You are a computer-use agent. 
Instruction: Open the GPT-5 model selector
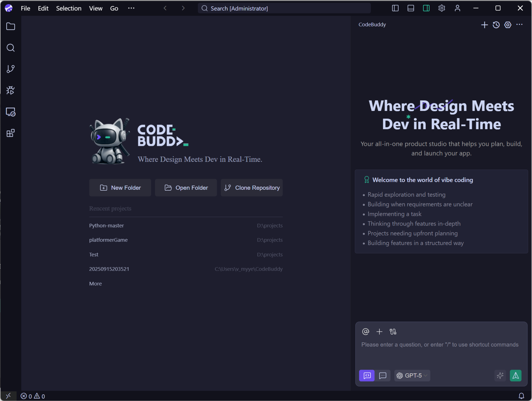coord(412,375)
